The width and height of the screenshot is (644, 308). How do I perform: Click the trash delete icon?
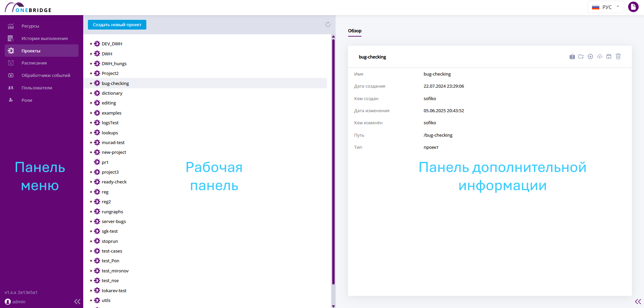618,56
